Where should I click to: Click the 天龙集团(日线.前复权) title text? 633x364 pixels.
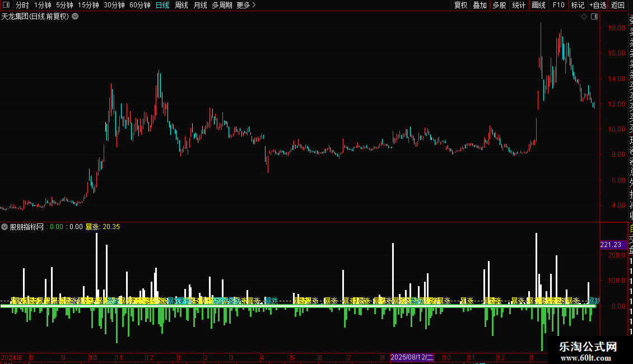(x=35, y=17)
